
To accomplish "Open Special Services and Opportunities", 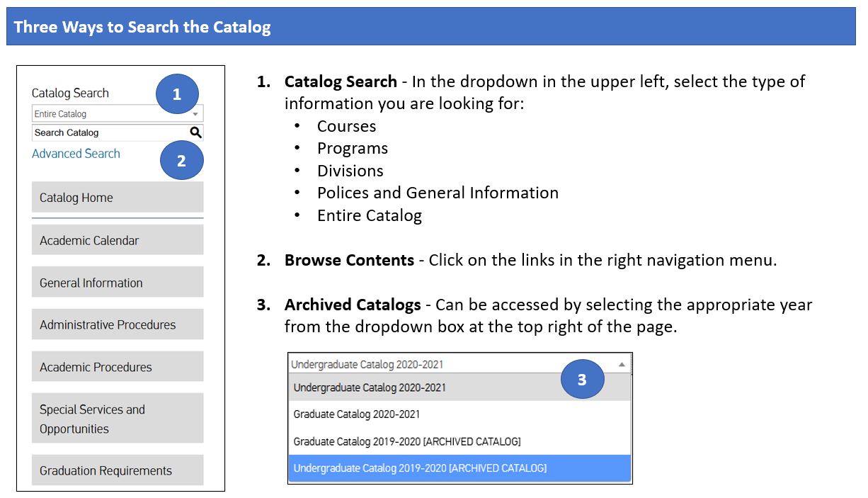I will (x=118, y=419).
